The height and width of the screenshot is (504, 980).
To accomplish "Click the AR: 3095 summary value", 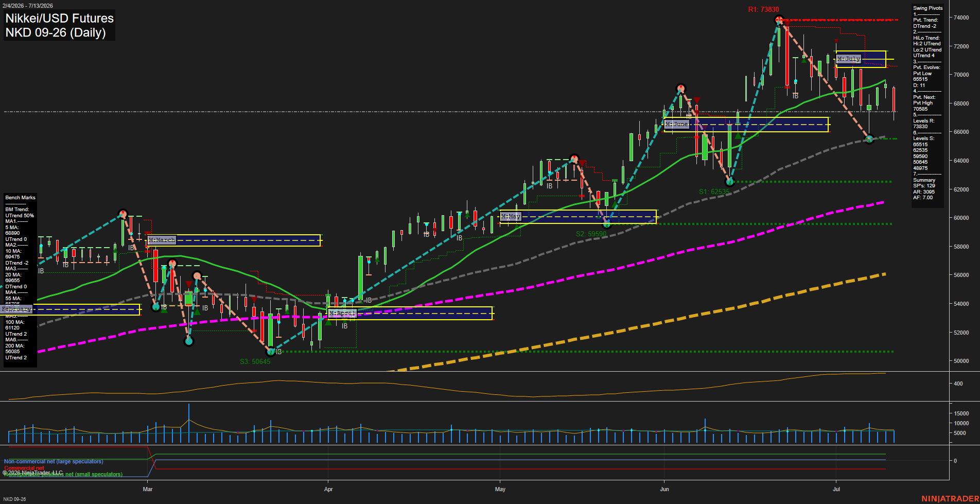I will (x=924, y=192).
